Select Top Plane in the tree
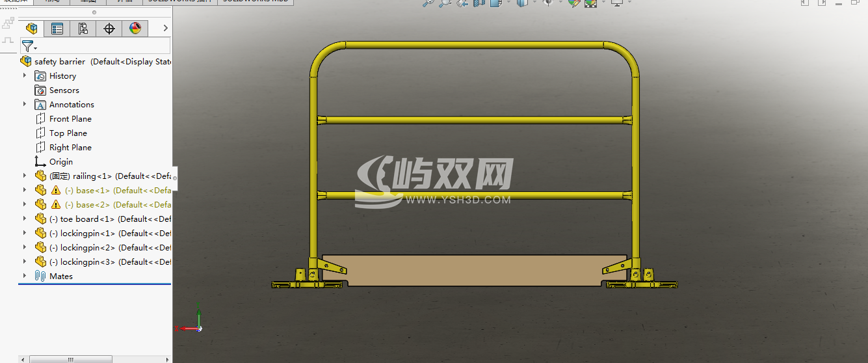The image size is (868, 363). [68, 133]
